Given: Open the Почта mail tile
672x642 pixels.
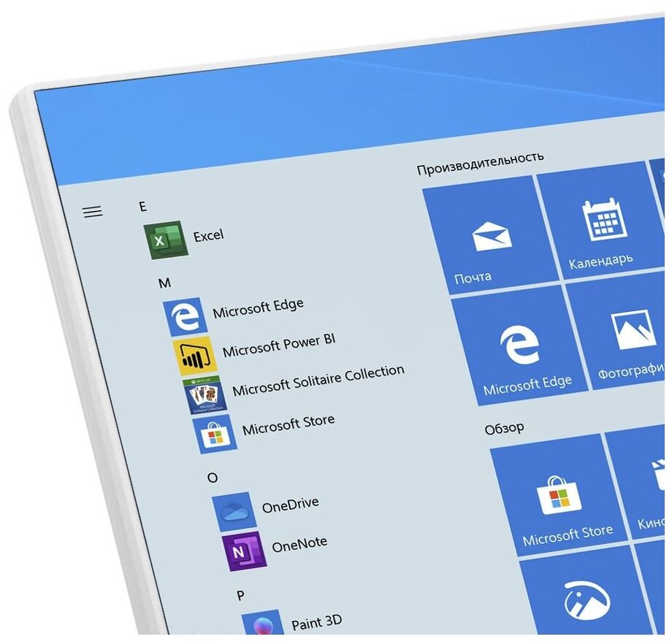Looking at the screenshot, I should tap(491, 235).
